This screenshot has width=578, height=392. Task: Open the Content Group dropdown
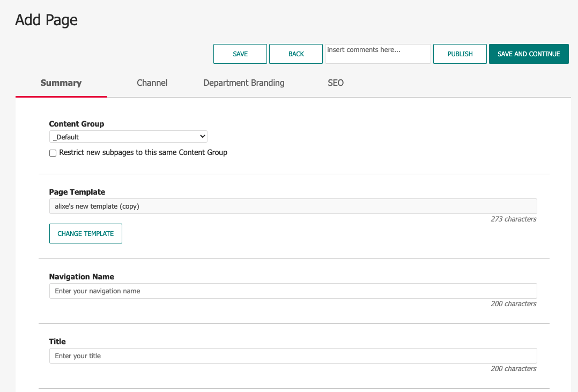coord(128,136)
